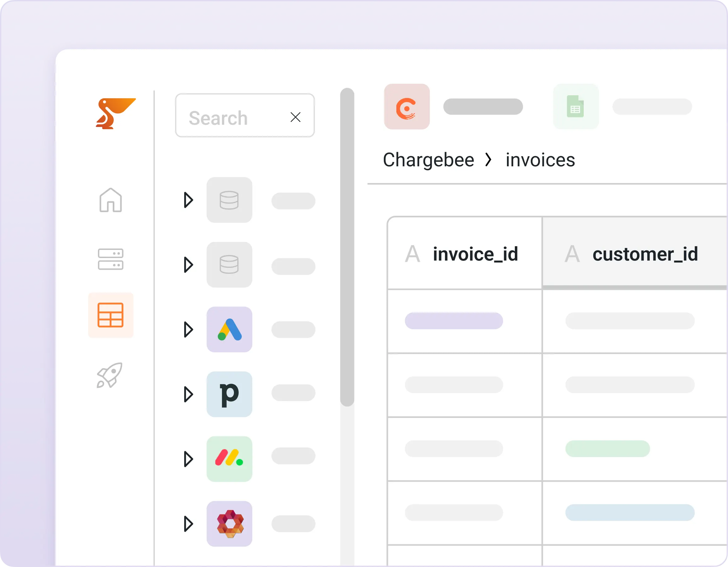The width and height of the screenshot is (728, 567).
Task: Clear the search field with the X
Action: (x=295, y=117)
